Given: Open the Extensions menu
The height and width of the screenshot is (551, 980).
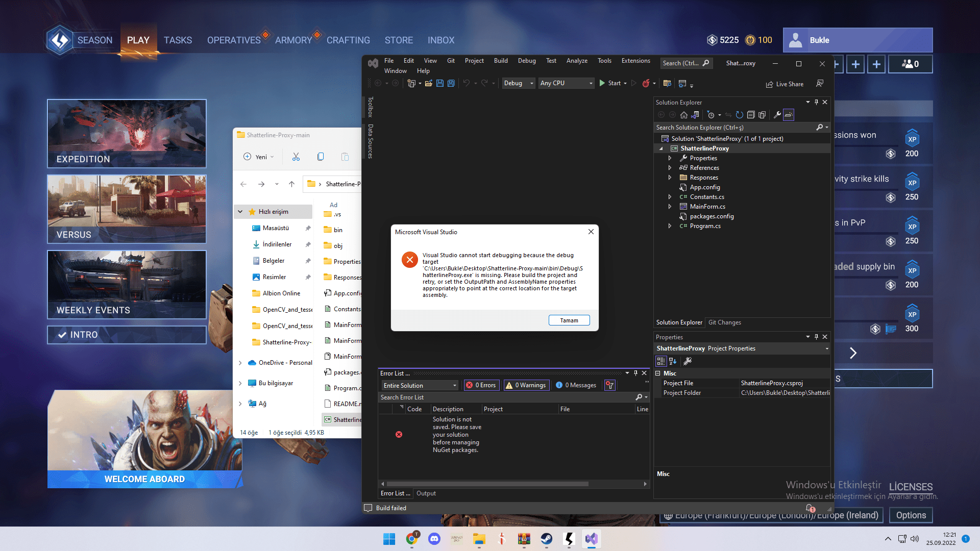Looking at the screenshot, I should (x=635, y=61).
